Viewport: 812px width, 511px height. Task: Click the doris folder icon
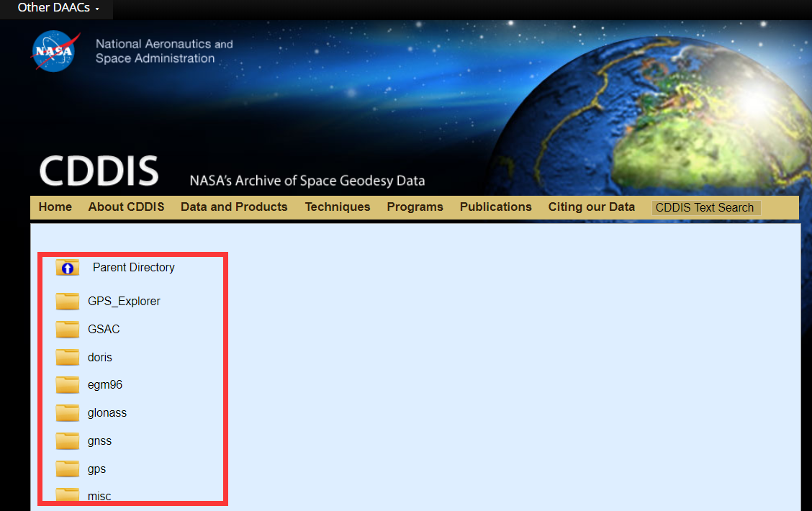68,357
